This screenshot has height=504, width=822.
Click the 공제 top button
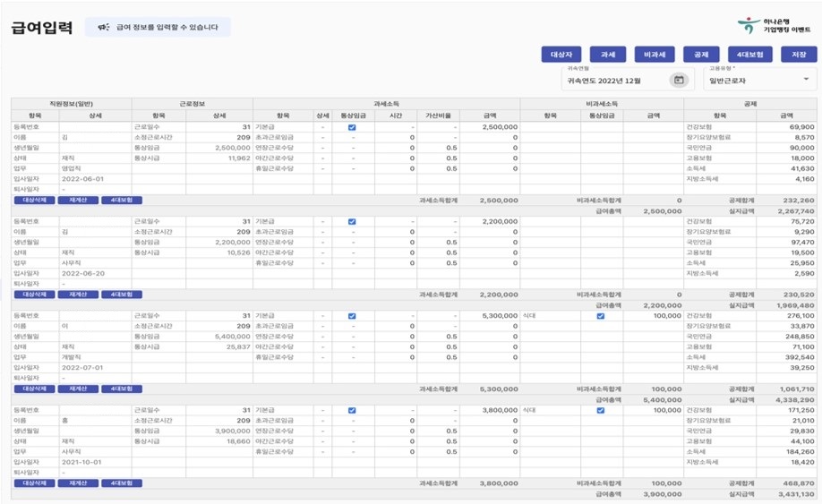(701, 55)
